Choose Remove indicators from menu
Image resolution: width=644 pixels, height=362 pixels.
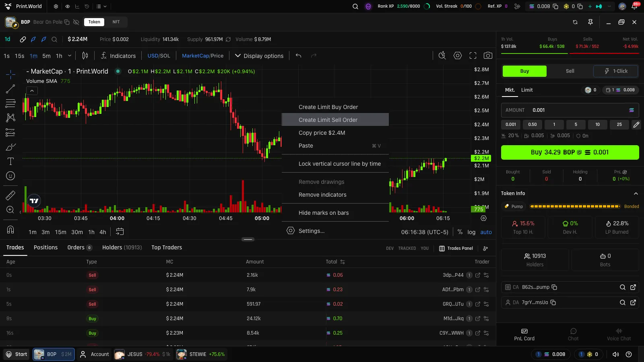335,195
